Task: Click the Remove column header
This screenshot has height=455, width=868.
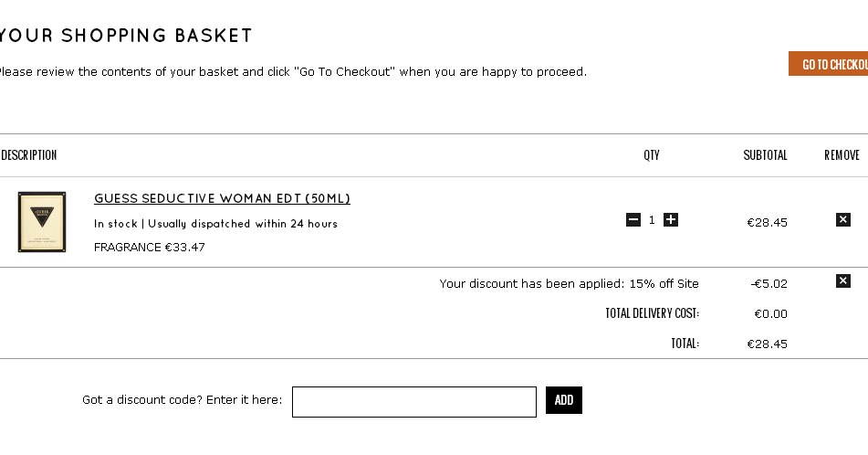Action: pyautogui.click(x=842, y=155)
